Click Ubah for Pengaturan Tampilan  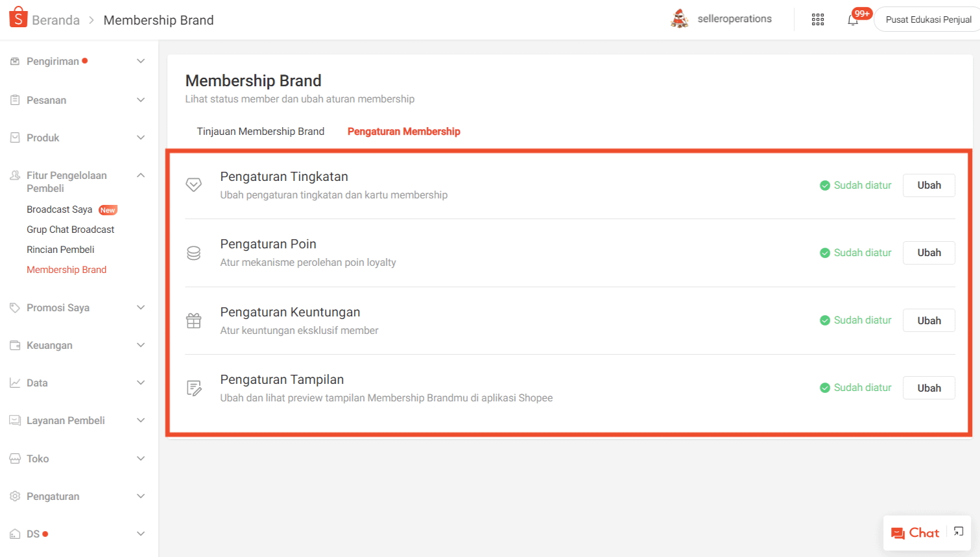click(929, 388)
